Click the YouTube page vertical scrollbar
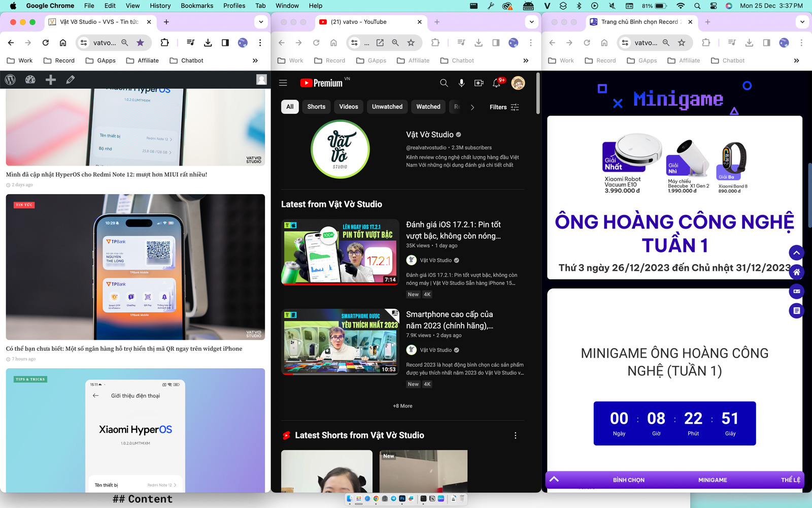The height and width of the screenshot is (508, 812). click(x=538, y=94)
